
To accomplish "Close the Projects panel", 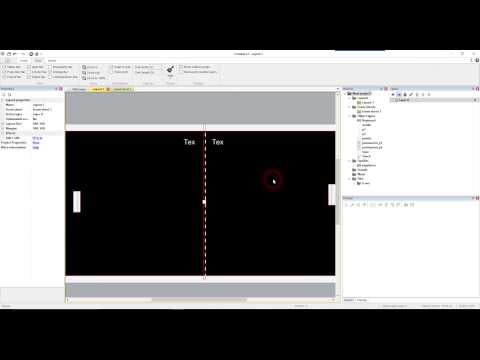I will (x=386, y=89).
